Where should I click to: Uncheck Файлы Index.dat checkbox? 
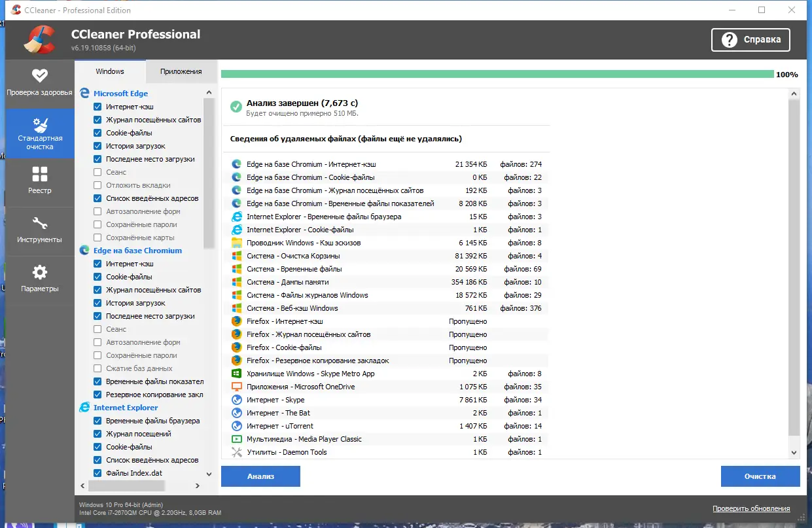click(x=97, y=473)
